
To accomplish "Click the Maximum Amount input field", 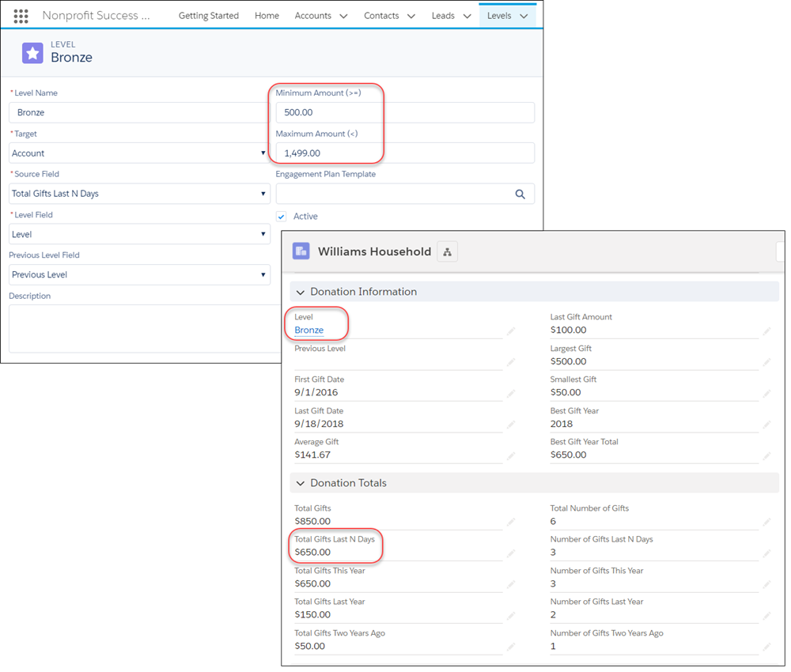I will coord(405,153).
